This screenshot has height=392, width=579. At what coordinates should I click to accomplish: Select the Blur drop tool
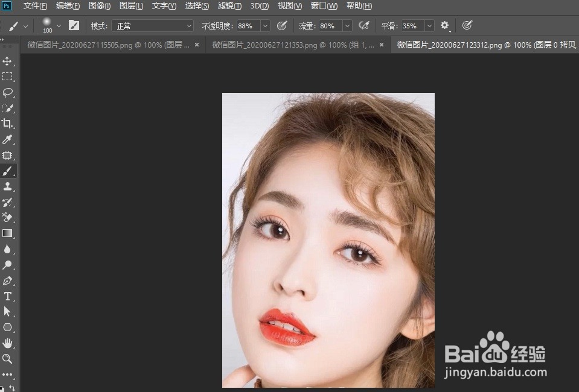point(7,249)
